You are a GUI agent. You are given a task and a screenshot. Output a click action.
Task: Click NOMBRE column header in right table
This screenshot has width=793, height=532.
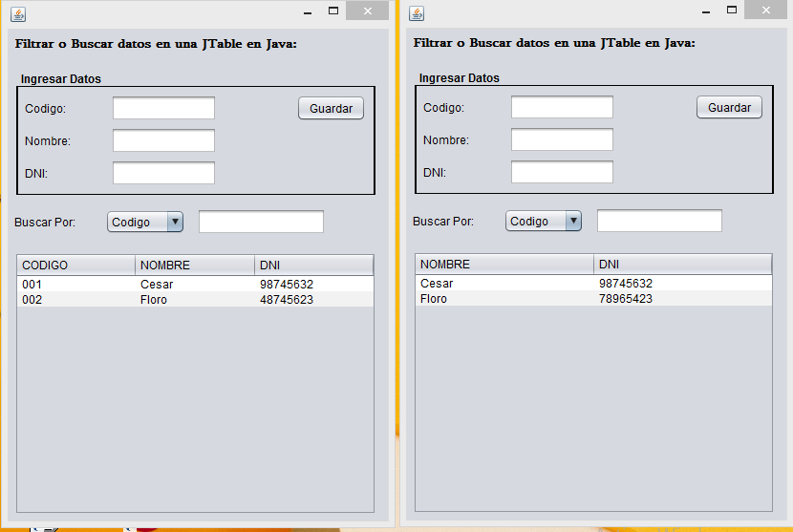pyautogui.click(x=504, y=264)
